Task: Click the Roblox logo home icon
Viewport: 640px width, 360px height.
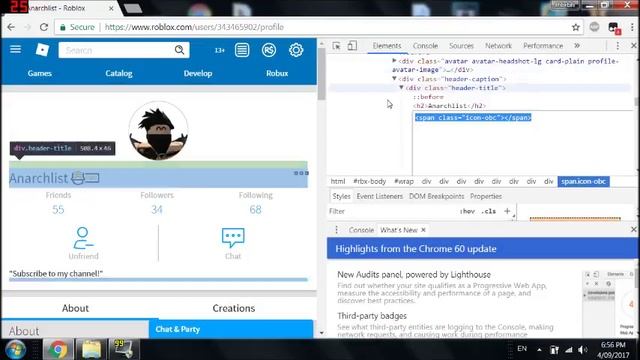Action: [x=42, y=50]
